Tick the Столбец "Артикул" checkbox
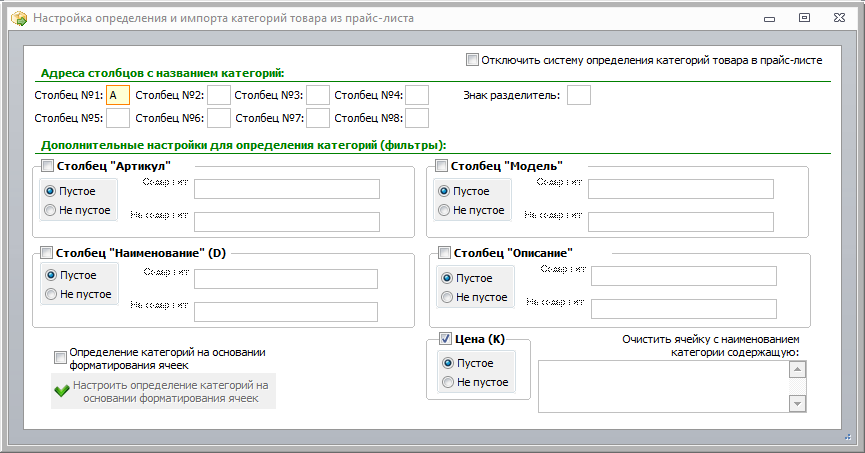Viewport: 865px width, 453px height. pyautogui.click(x=47, y=166)
